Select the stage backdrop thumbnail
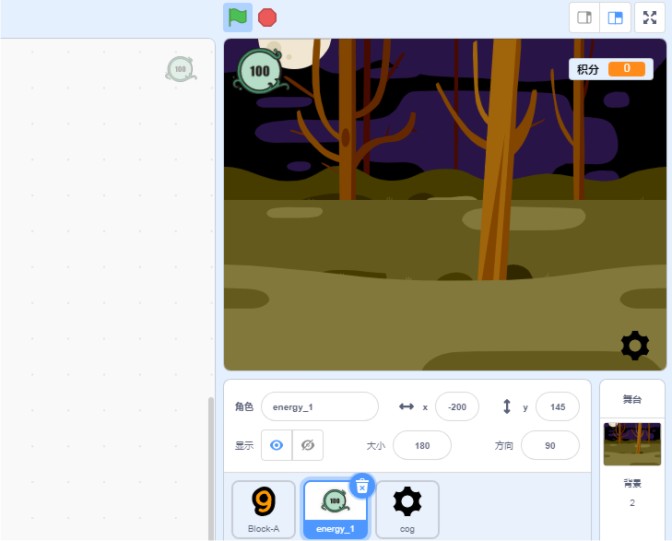This screenshot has width=672, height=541. coord(632,444)
